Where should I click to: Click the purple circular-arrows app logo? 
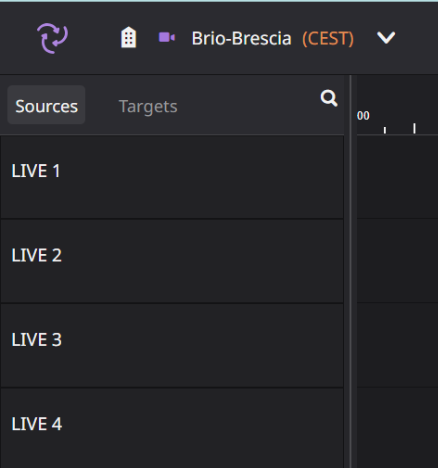tap(52, 38)
